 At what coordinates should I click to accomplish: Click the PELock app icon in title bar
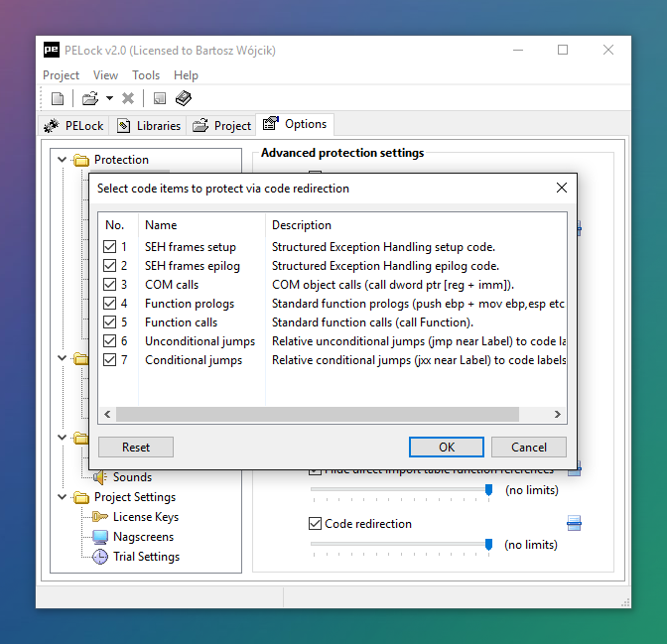[52, 50]
